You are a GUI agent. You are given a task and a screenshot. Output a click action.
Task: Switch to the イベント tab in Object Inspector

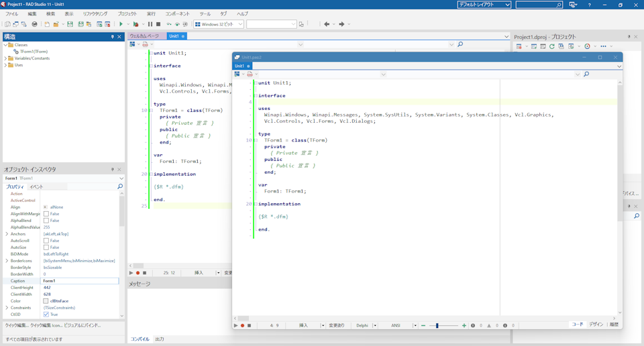coord(36,187)
